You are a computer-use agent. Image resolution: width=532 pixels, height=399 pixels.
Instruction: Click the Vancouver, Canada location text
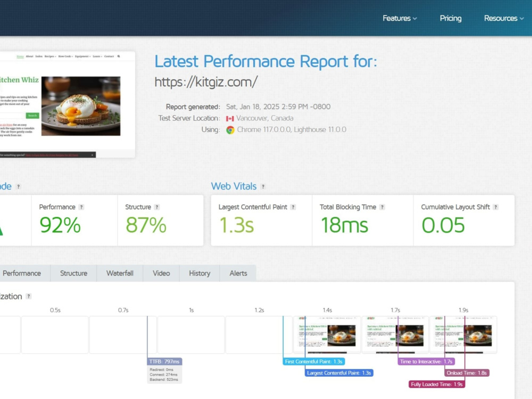click(264, 119)
